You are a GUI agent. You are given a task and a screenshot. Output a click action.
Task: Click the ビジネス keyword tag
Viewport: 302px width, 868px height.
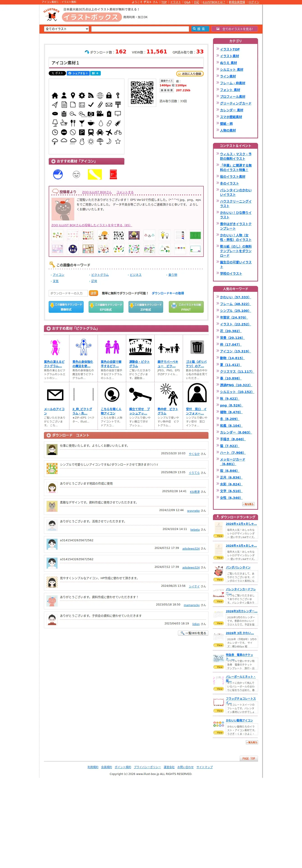pyautogui.click(x=135, y=275)
